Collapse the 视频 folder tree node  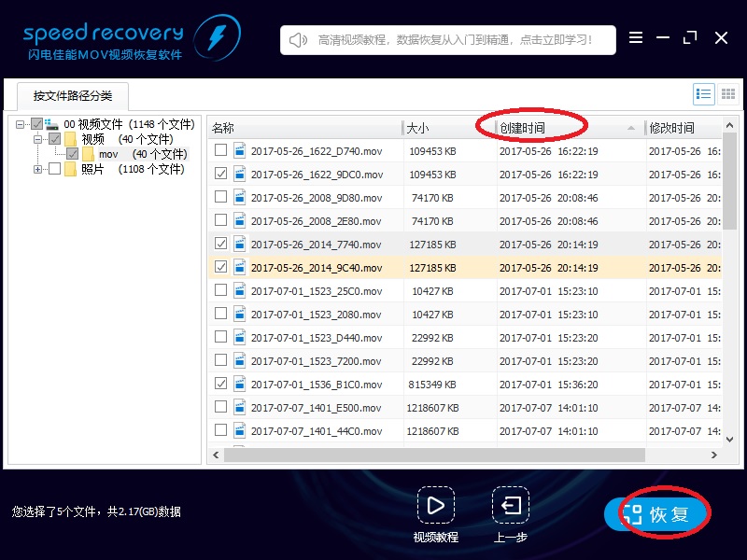[37, 139]
